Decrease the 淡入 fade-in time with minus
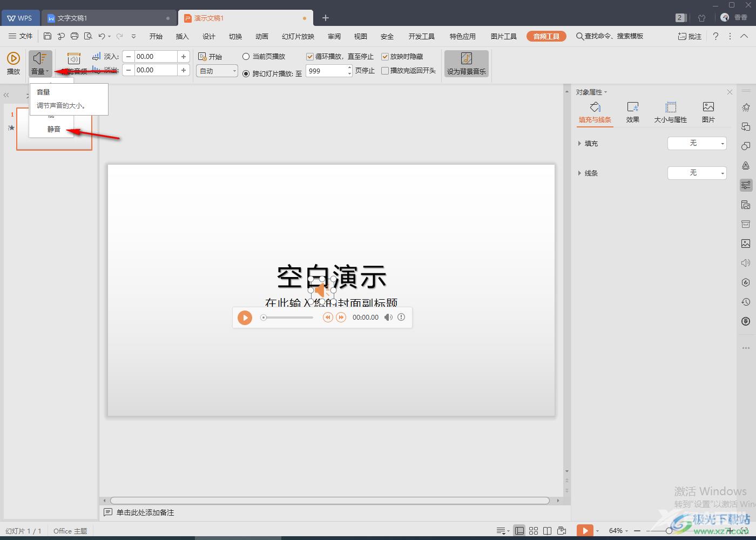Image resolution: width=756 pixels, height=540 pixels. point(129,56)
